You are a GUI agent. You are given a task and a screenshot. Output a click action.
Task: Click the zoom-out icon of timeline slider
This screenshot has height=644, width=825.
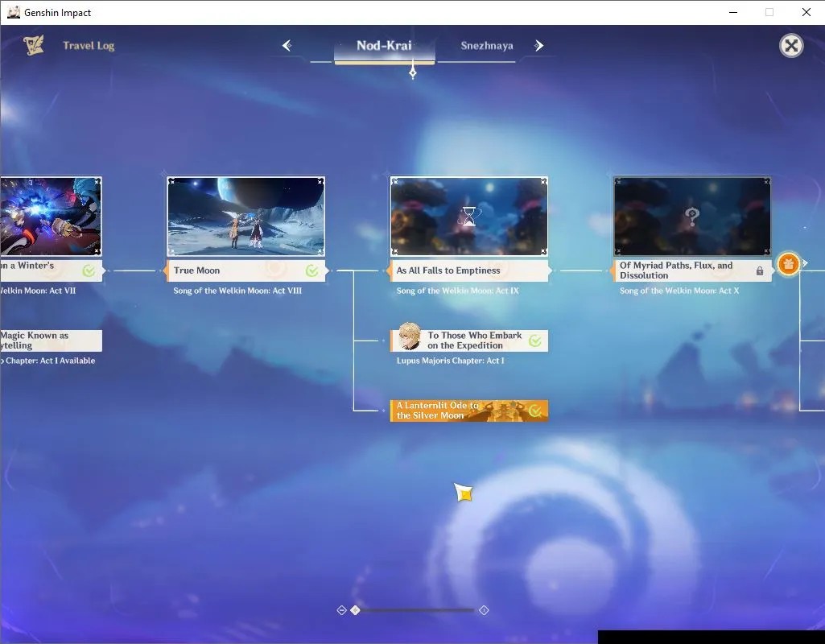coord(341,610)
